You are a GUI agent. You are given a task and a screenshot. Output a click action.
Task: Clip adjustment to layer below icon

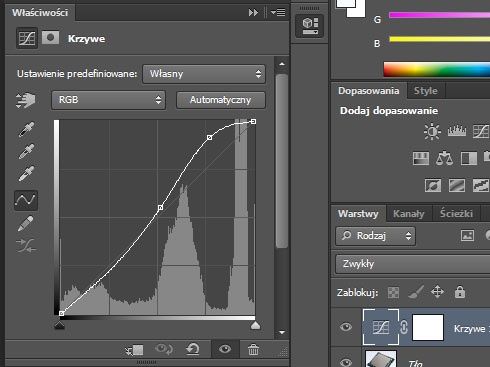[134, 350]
